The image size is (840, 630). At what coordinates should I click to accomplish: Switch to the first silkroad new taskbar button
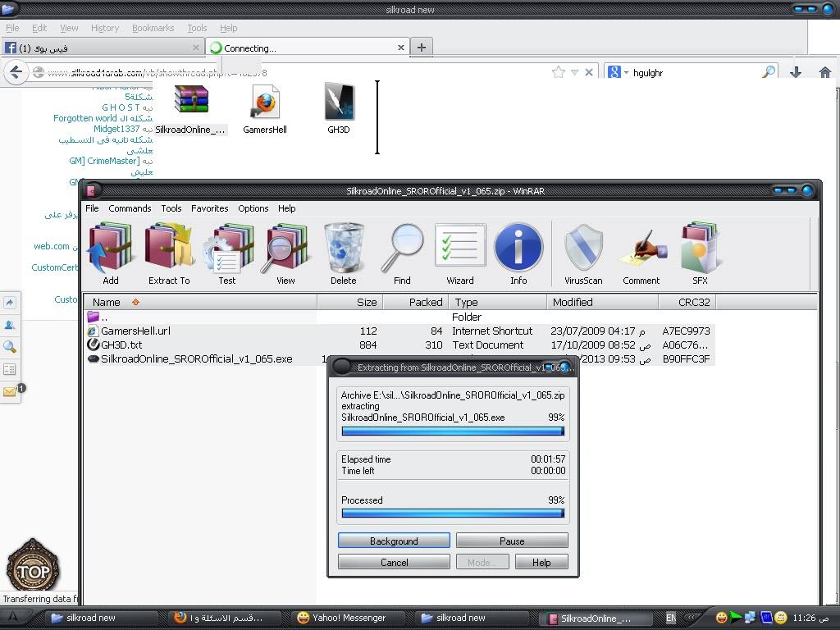[102, 618]
